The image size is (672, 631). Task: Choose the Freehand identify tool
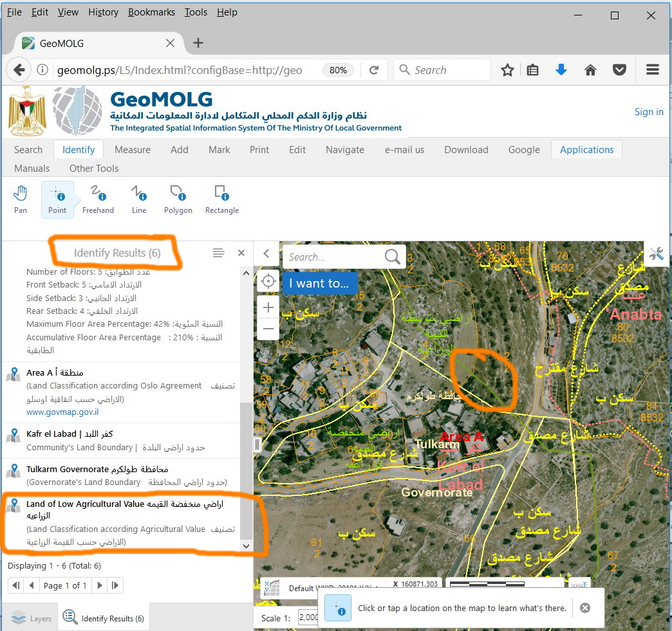[98, 199]
